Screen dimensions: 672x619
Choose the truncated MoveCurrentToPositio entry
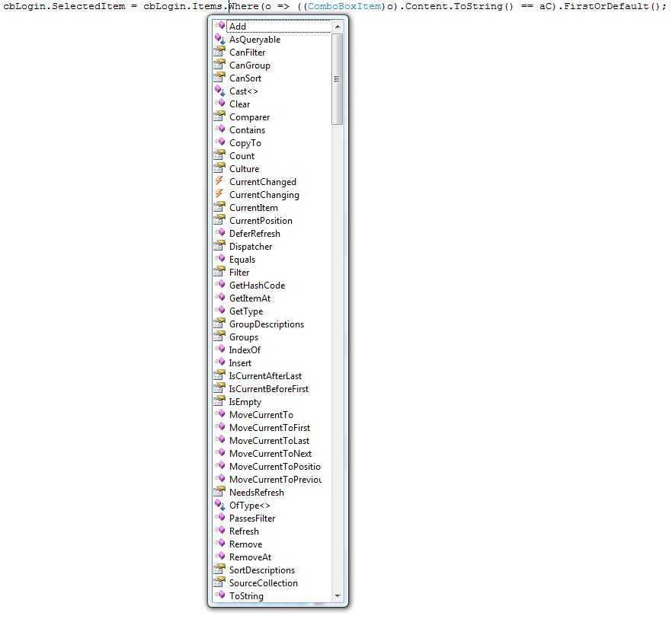click(x=275, y=467)
